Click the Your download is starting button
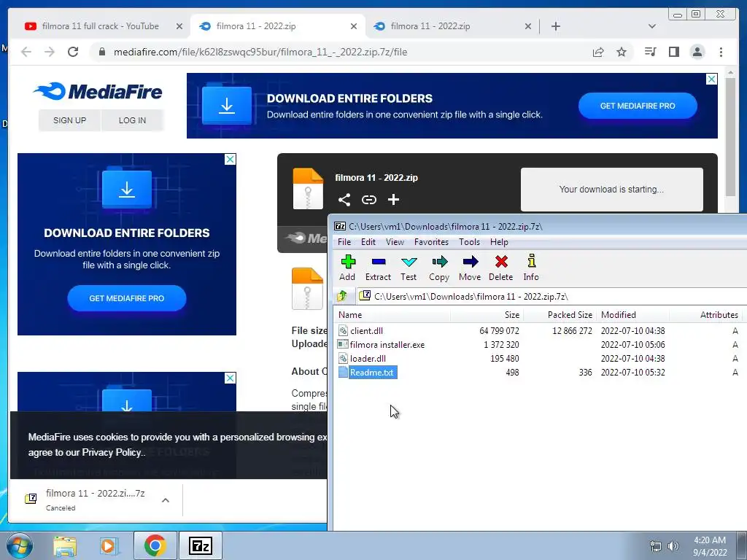This screenshot has width=747, height=560. point(612,190)
